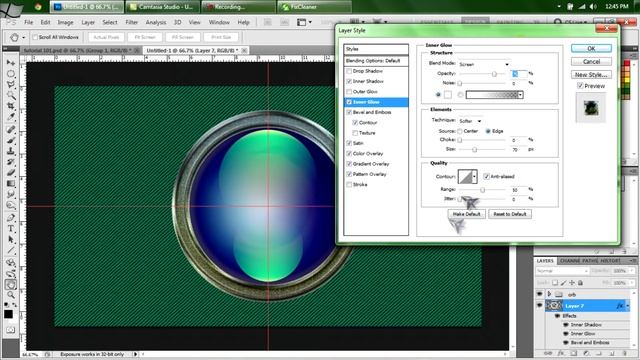640x360 pixels.
Task: Switch to the History panel tab
Action: click(x=610, y=260)
